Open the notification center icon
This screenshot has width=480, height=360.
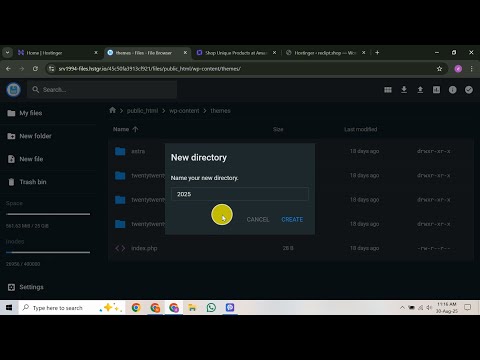coord(467,307)
